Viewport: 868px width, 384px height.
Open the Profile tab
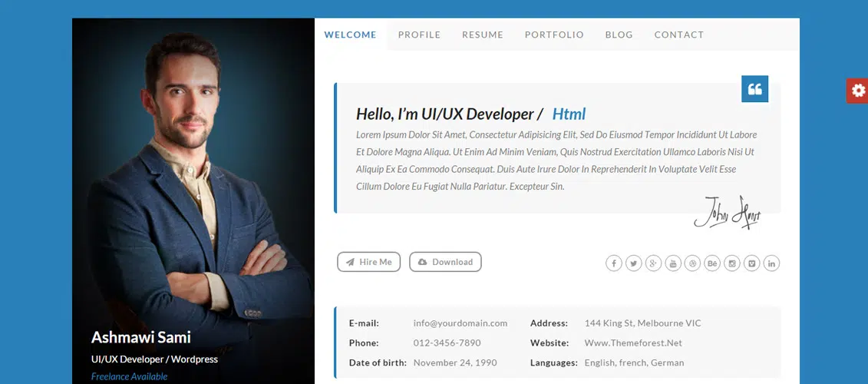pyautogui.click(x=419, y=35)
